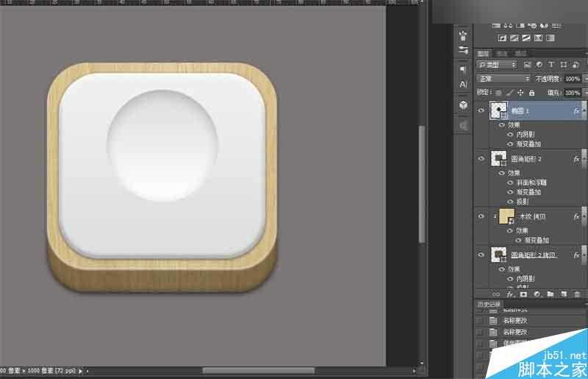Open the opacity 100% dropdown in the Layers panel

(574, 79)
